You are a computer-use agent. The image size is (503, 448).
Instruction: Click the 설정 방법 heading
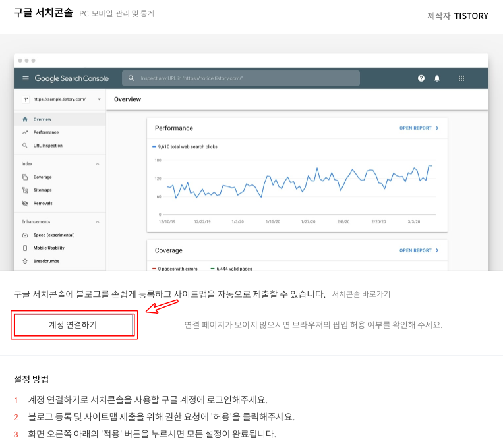tap(31, 379)
